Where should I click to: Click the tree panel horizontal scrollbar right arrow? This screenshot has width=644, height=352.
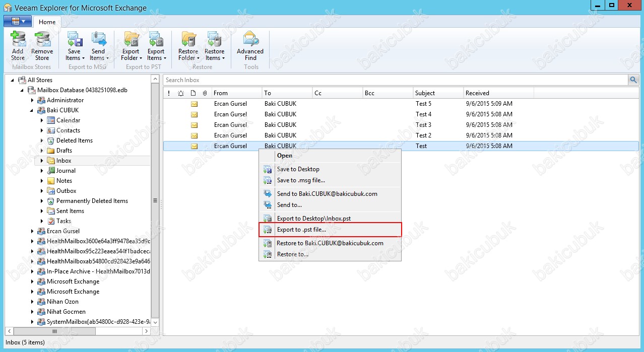[x=147, y=331]
